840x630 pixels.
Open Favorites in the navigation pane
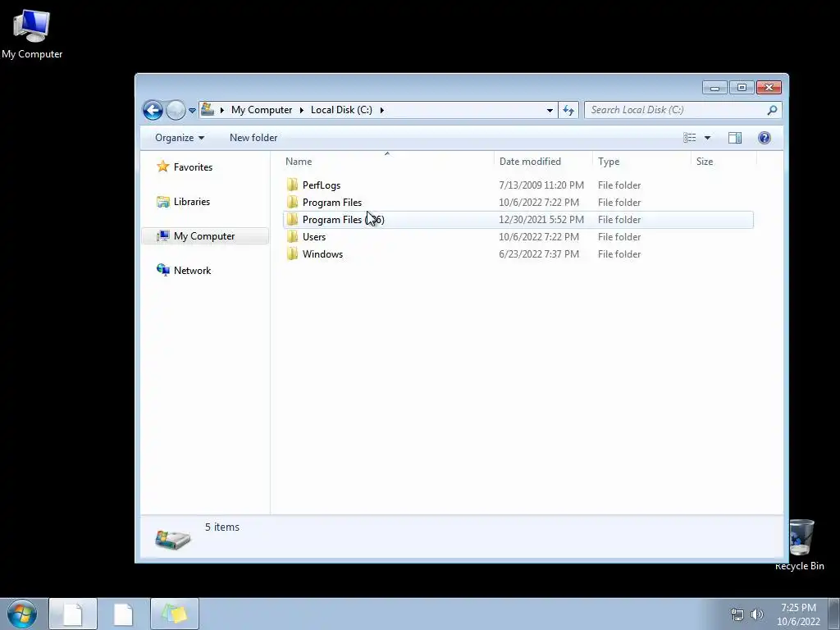tap(193, 167)
